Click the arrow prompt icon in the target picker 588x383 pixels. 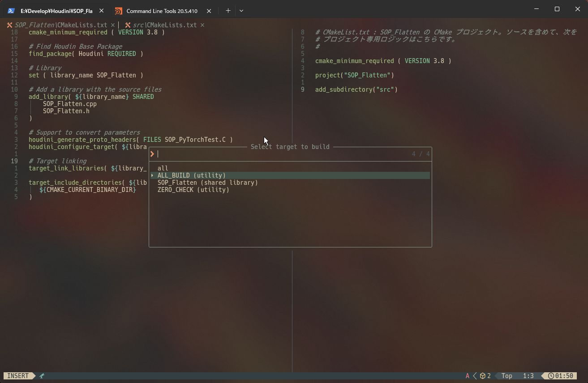click(152, 153)
